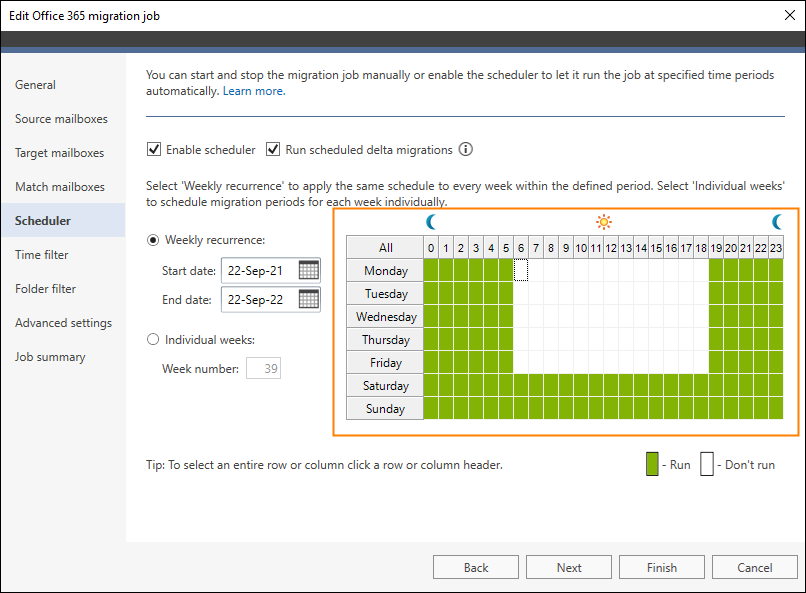
Task: Select hour 15 column header
Action: [656, 248]
